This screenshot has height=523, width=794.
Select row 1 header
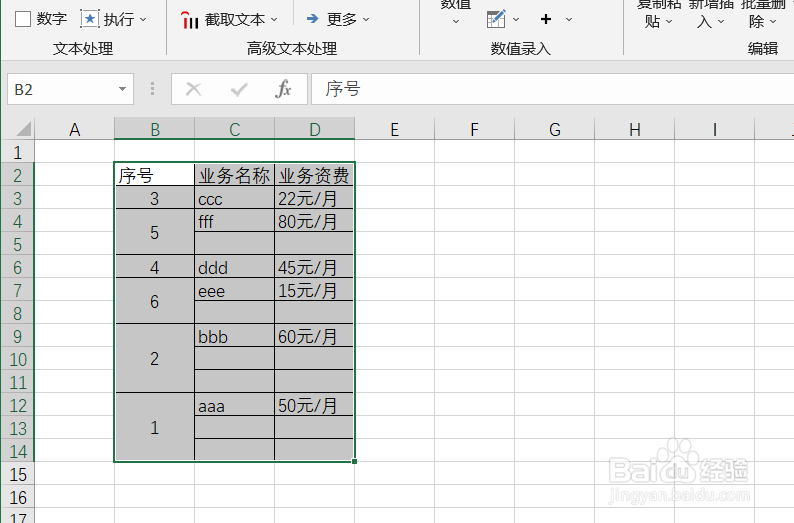click(x=18, y=152)
